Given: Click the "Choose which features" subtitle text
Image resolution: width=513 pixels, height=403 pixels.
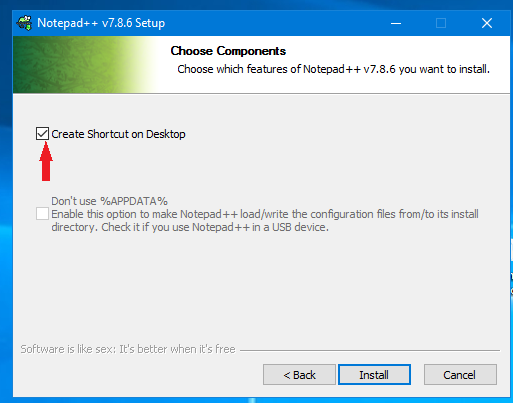Looking at the screenshot, I should coord(333,69).
